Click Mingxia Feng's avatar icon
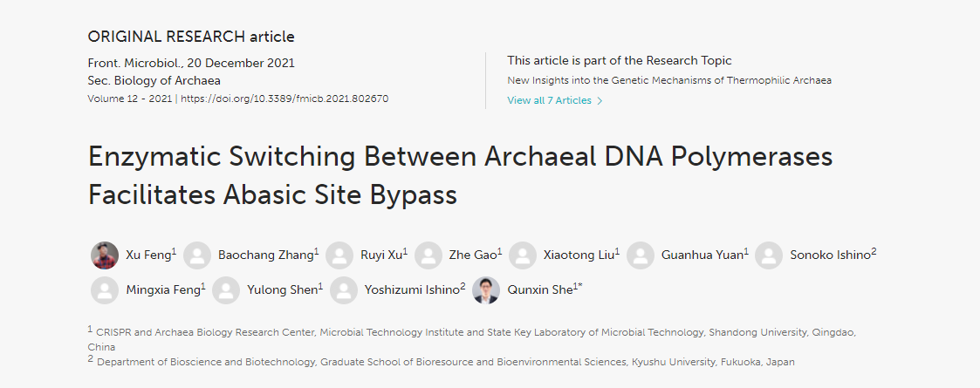Screen dimensions: 980x388 [x=105, y=290]
